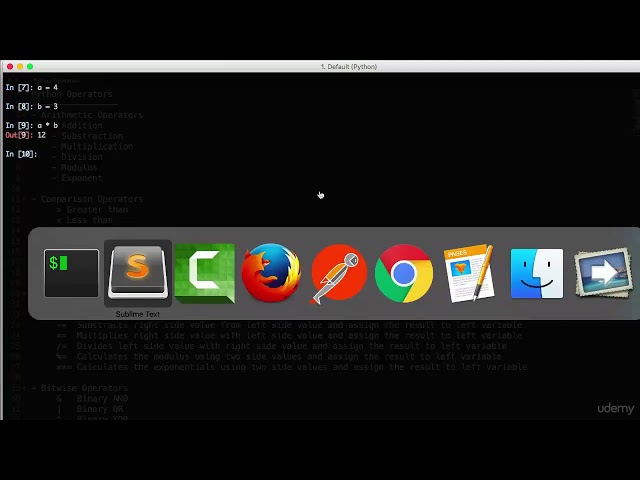Select the Postman app icon
The image size is (640, 480).
[338, 273]
